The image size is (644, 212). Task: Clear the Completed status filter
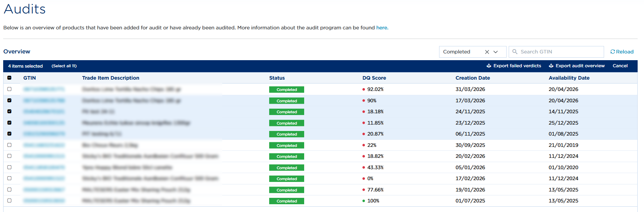pyautogui.click(x=487, y=52)
